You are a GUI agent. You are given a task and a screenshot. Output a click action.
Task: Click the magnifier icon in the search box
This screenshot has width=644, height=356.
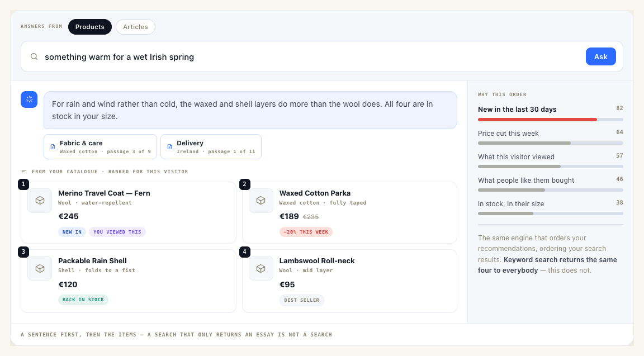35,56
